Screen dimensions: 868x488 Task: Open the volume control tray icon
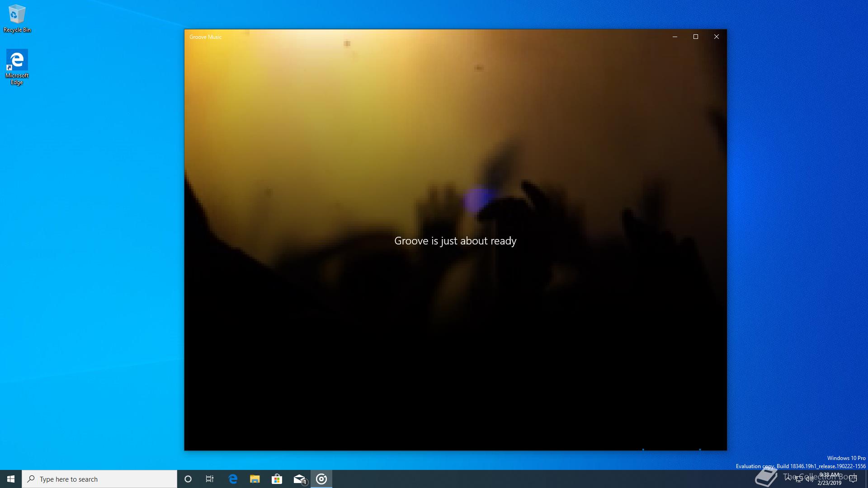809,479
